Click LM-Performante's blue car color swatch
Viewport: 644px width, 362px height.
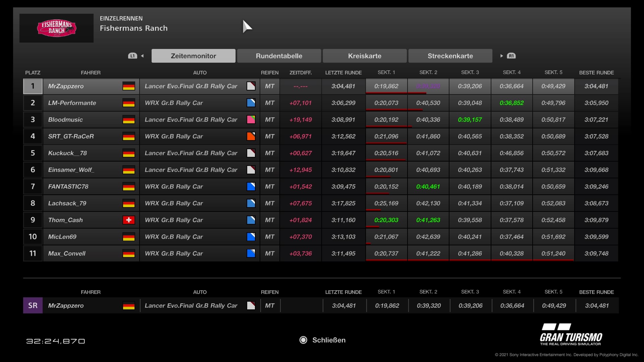tap(251, 103)
